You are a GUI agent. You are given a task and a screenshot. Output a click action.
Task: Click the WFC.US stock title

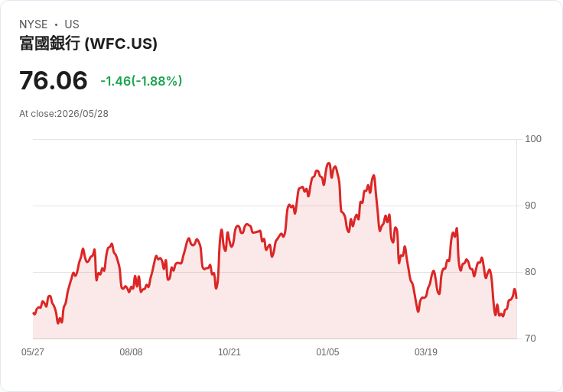(x=88, y=44)
